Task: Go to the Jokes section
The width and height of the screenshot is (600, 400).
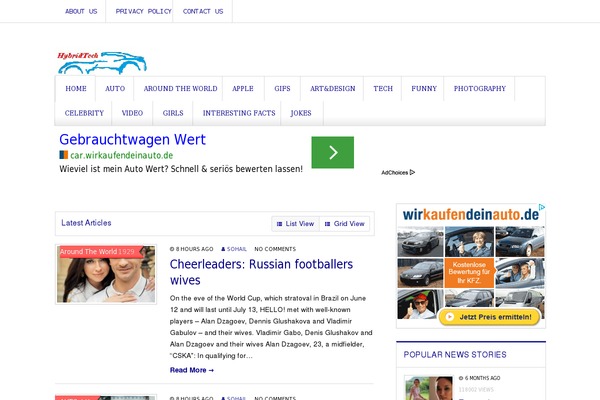Action: [x=301, y=113]
